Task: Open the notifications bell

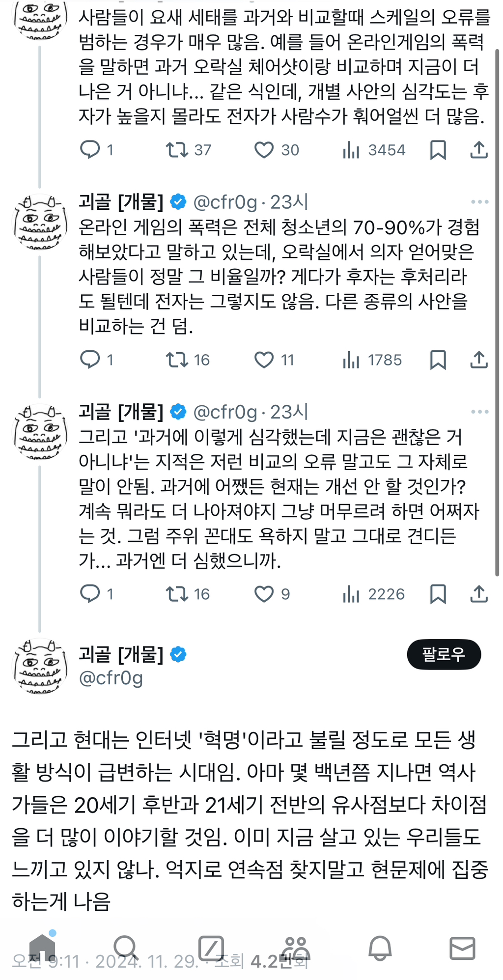Action: click(x=380, y=948)
